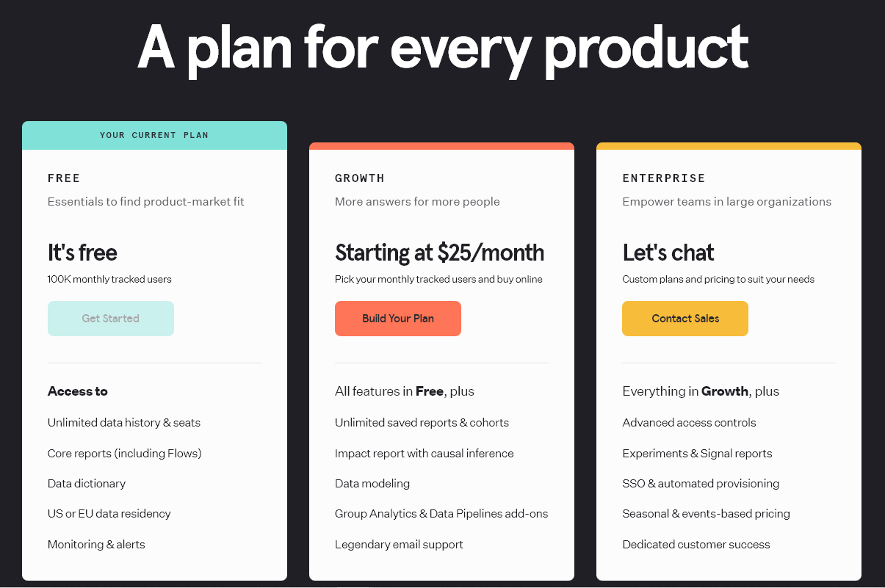
Task: Click "SSO & automated provisioning" feature
Action: (701, 484)
